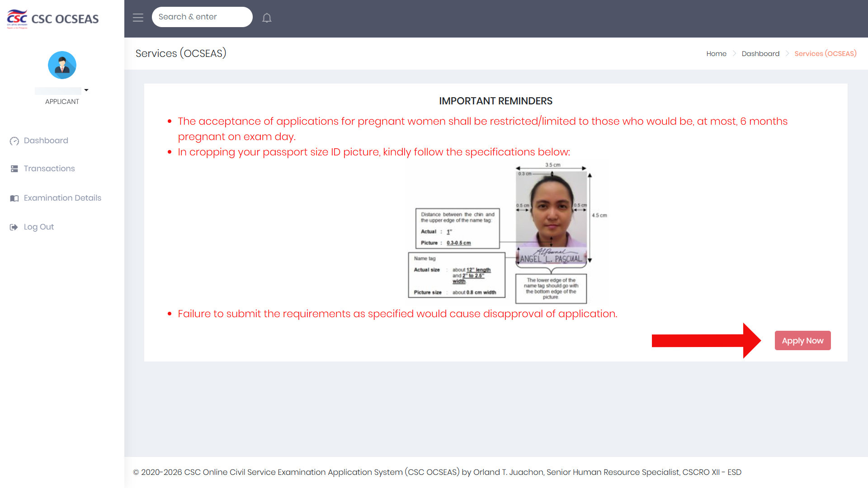Screen dimensions: 868x488
Task: Click the CSC OCSEAS logo
Action: pyautogui.click(x=53, y=19)
